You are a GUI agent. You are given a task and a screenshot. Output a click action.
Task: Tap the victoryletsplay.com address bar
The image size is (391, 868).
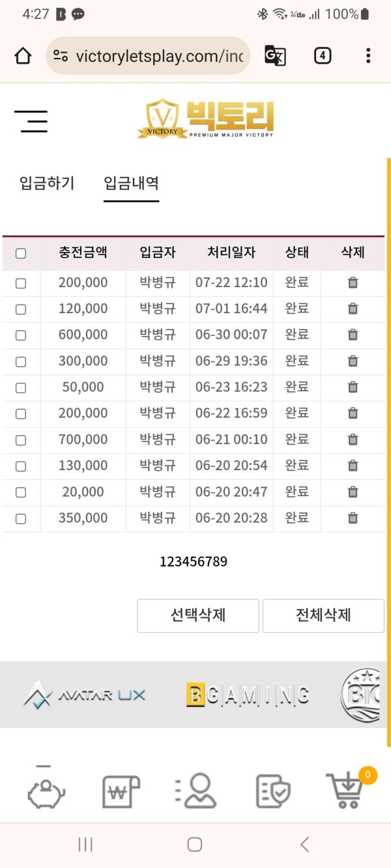point(148,56)
